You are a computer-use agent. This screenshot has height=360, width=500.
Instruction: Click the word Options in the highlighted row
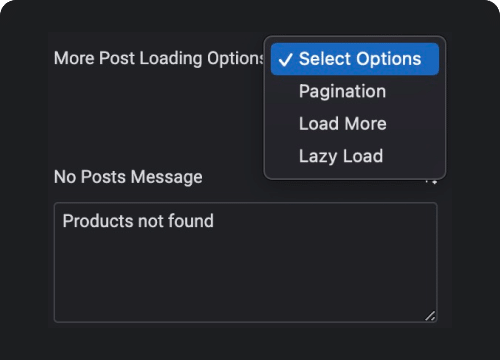[388, 59]
